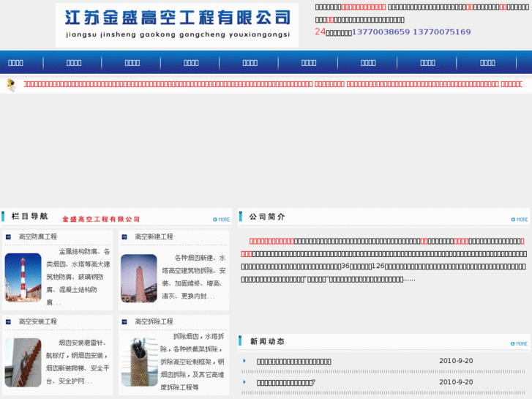532x399 pixels.
Task: Select phone number 13770038659
Action: (x=381, y=32)
